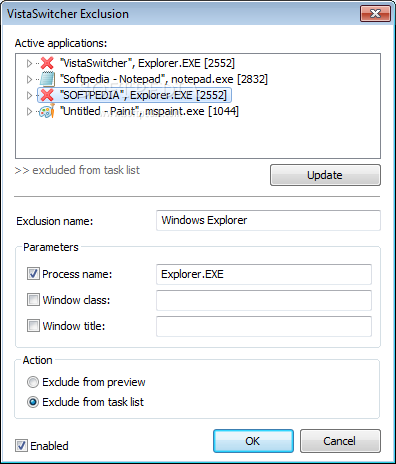Click the red X icon beside "SOFTPEDIA" entry
The image size is (396, 464).
point(47,95)
